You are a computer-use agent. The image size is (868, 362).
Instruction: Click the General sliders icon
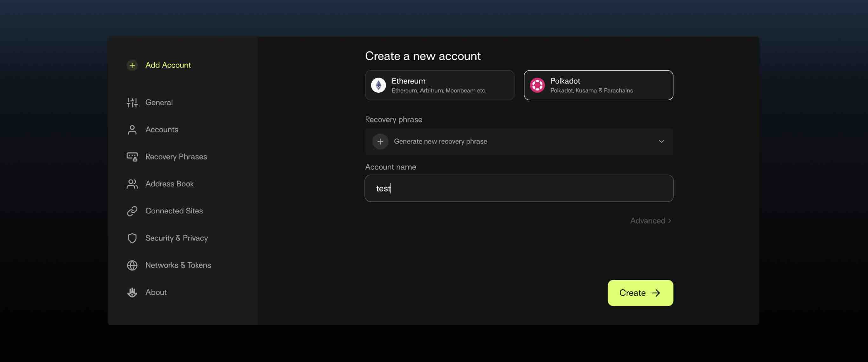132,103
